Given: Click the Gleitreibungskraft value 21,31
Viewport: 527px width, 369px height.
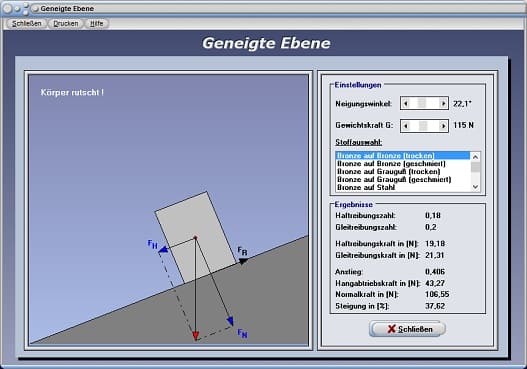Looking at the screenshot, I should tap(435, 255).
